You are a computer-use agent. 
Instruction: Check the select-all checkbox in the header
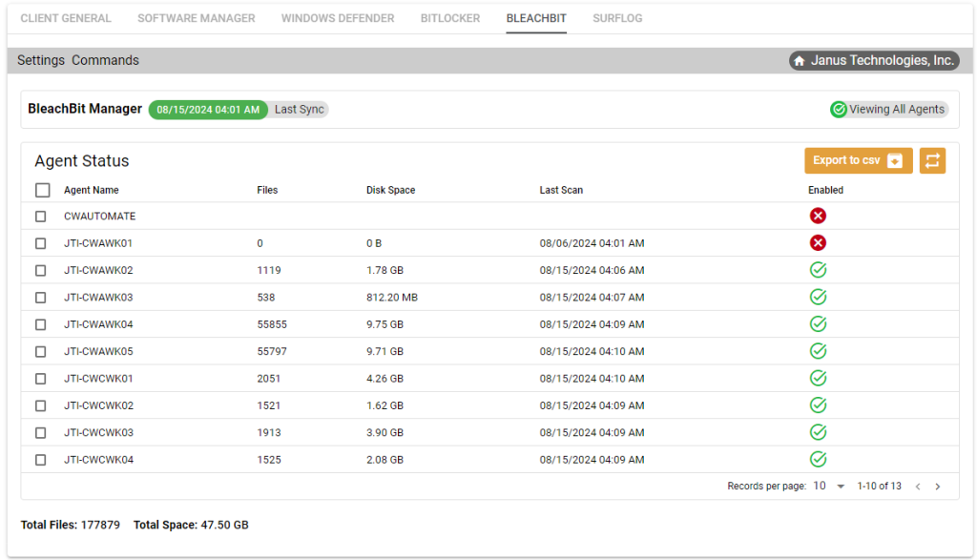click(x=42, y=190)
